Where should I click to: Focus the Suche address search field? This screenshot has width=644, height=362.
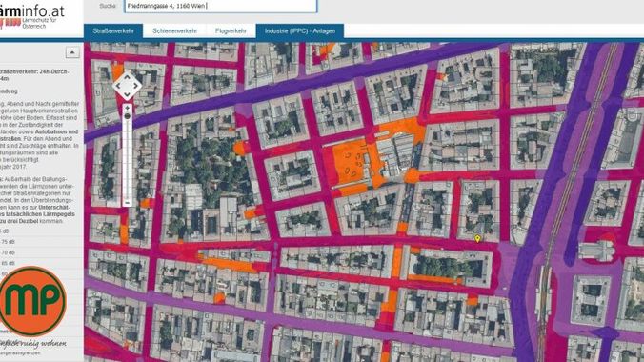221,6
